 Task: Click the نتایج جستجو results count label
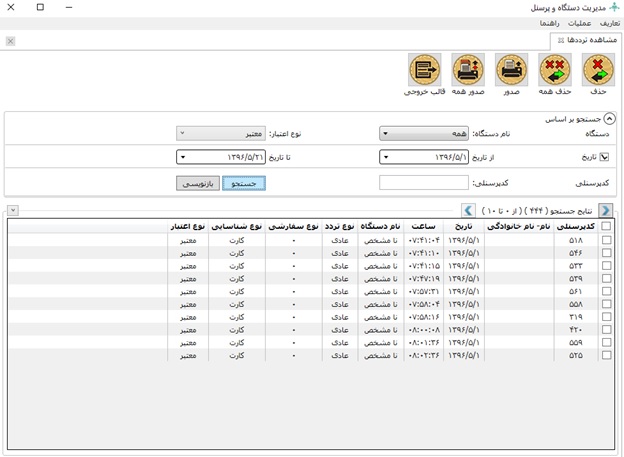point(537,210)
